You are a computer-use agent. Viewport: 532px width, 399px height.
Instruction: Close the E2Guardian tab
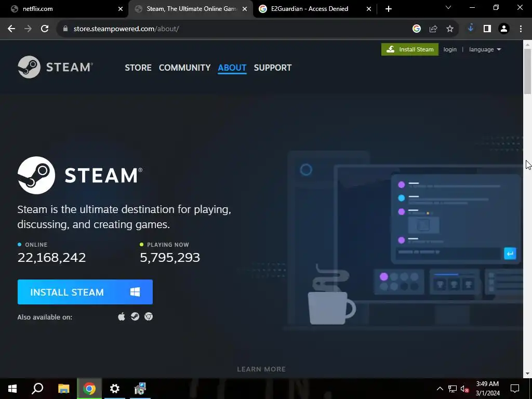click(369, 9)
